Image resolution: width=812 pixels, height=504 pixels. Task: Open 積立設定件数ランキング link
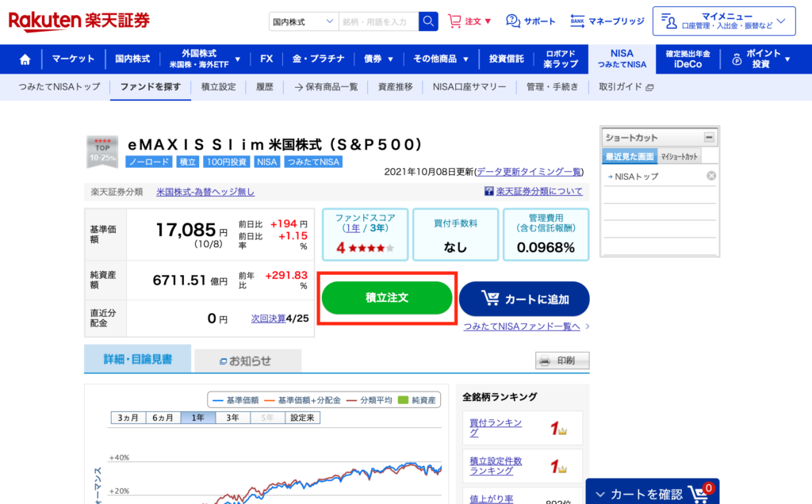pos(496,466)
